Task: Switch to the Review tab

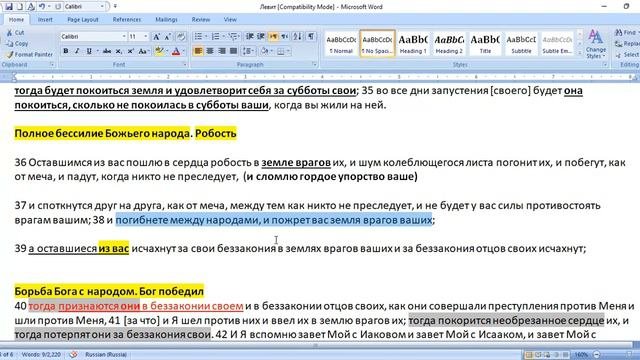Action: click(201, 20)
